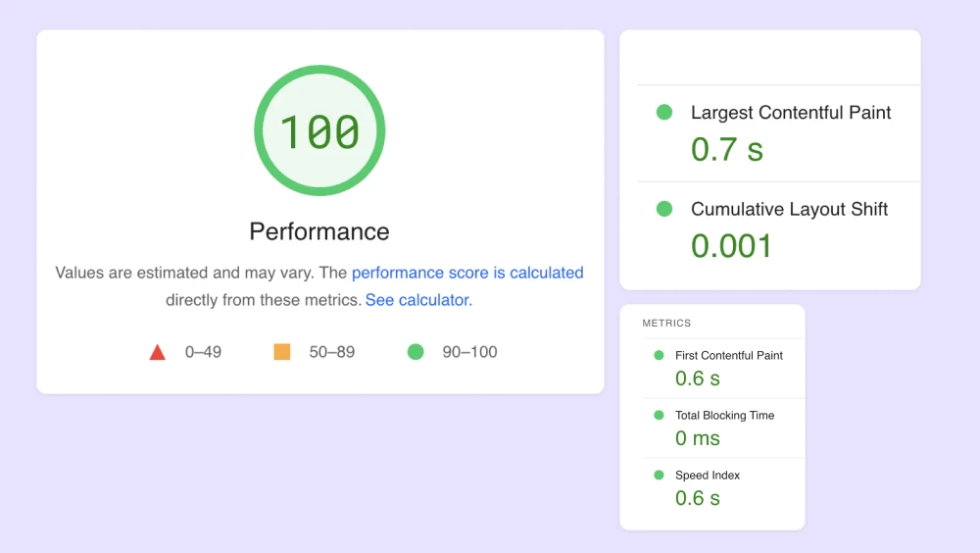Click the Speed Index '0.6 s' value
The height and width of the screenshot is (553, 980).
(698, 498)
